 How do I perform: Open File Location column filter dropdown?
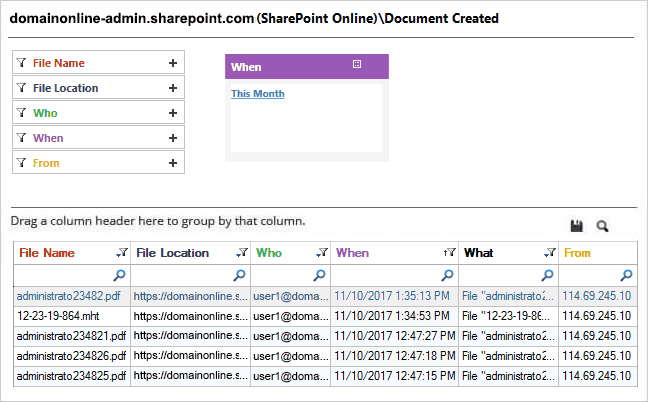(242, 252)
